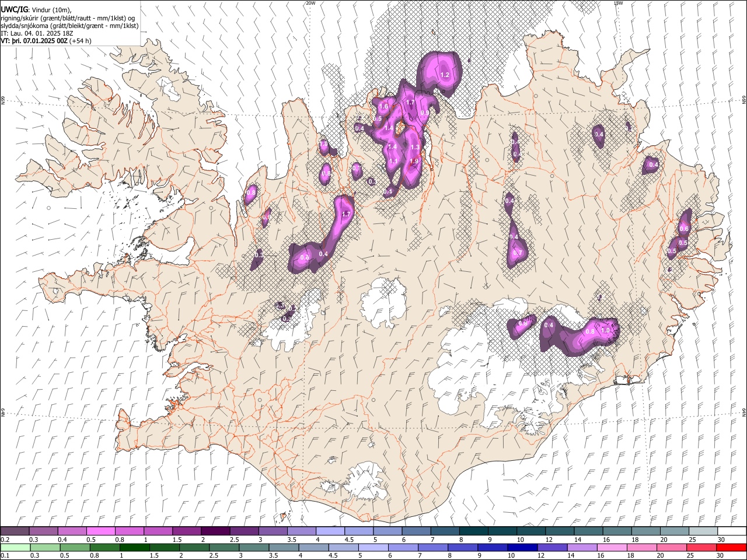Click the 'slydda/snjókoma' legend description line
This screenshot has width=747, height=560.
click(69, 26)
